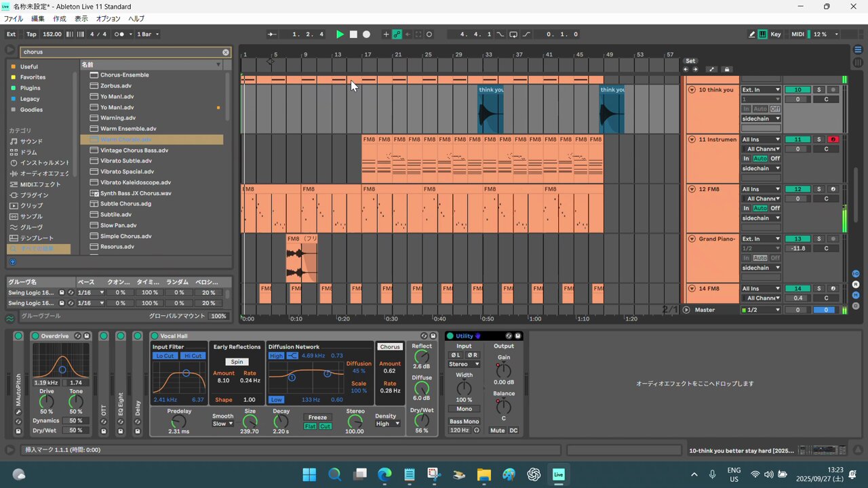Click the Tap tempo button
Viewport: 868px width, 488px height.
click(31, 35)
